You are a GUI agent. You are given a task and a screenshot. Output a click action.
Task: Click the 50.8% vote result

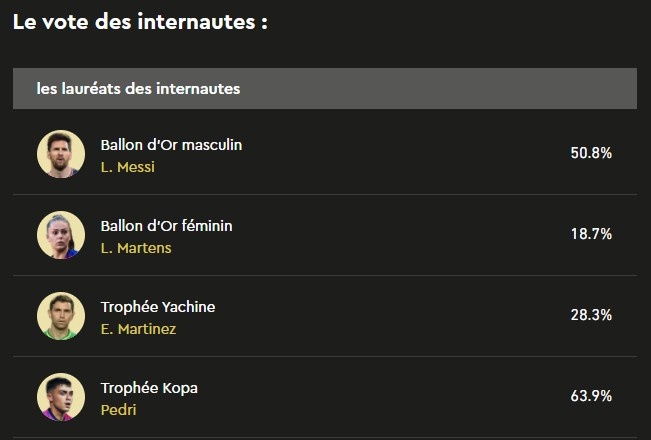pyautogui.click(x=591, y=153)
